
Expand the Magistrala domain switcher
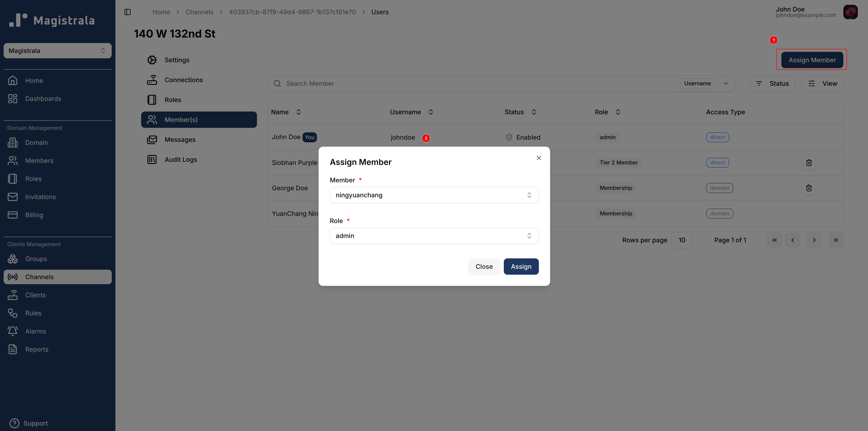click(58, 50)
